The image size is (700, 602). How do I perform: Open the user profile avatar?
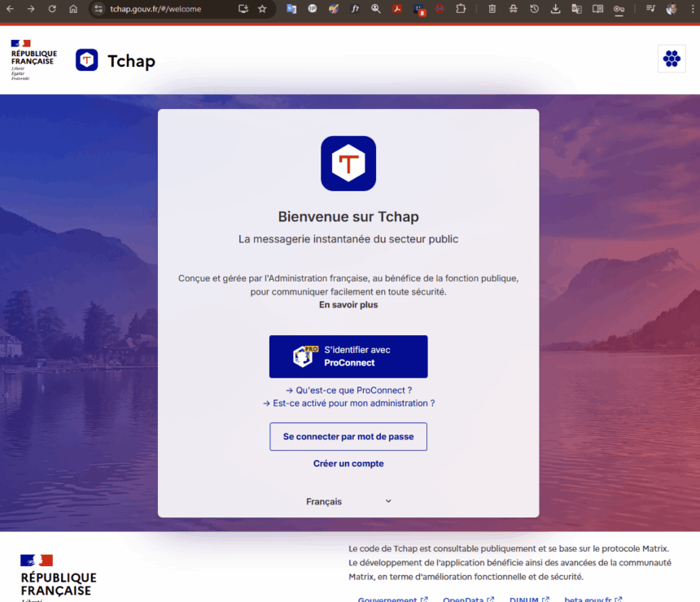672,8
